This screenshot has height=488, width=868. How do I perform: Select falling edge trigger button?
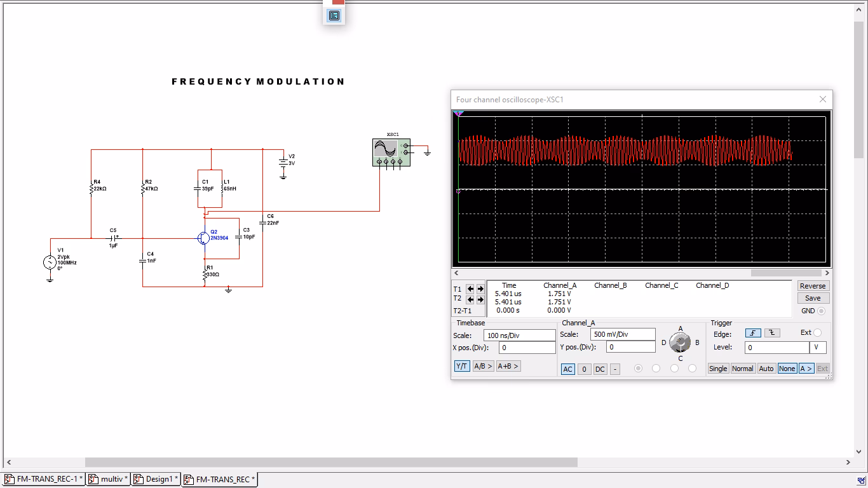coord(772,333)
